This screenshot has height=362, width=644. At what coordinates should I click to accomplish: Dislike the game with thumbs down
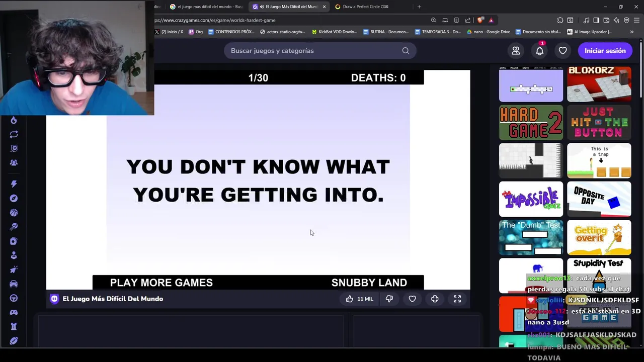389,299
